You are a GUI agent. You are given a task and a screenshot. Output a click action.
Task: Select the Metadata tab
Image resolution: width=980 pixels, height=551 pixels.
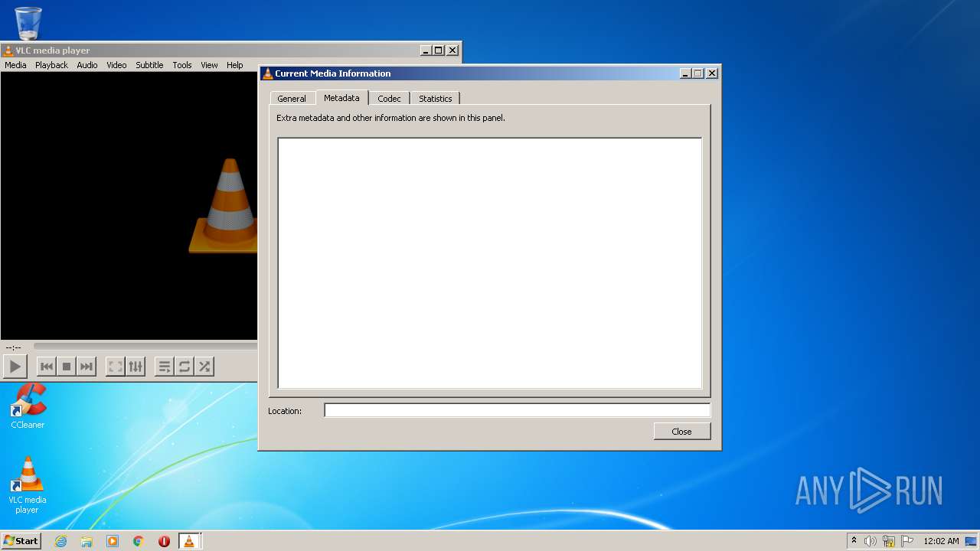[341, 98]
